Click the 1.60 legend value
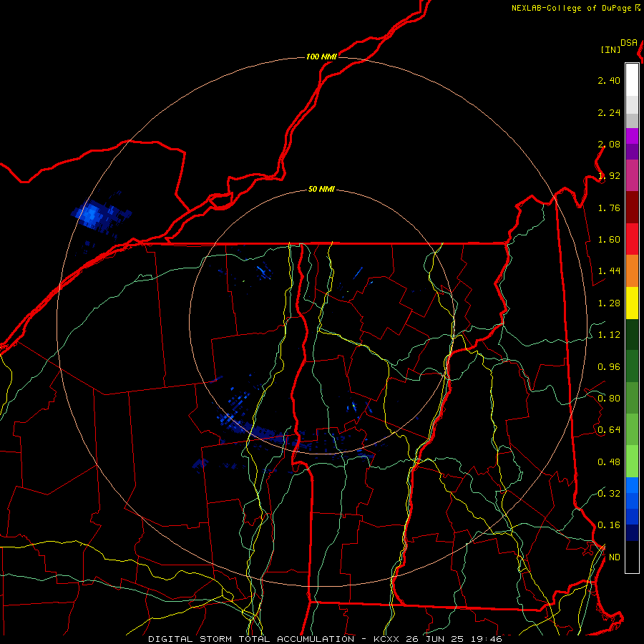Image resolution: width=644 pixels, height=644 pixels. 609,240
